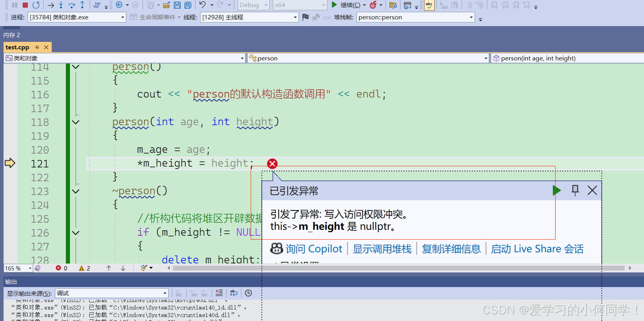Show the call stack link
644x321 pixels.
click(382, 249)
